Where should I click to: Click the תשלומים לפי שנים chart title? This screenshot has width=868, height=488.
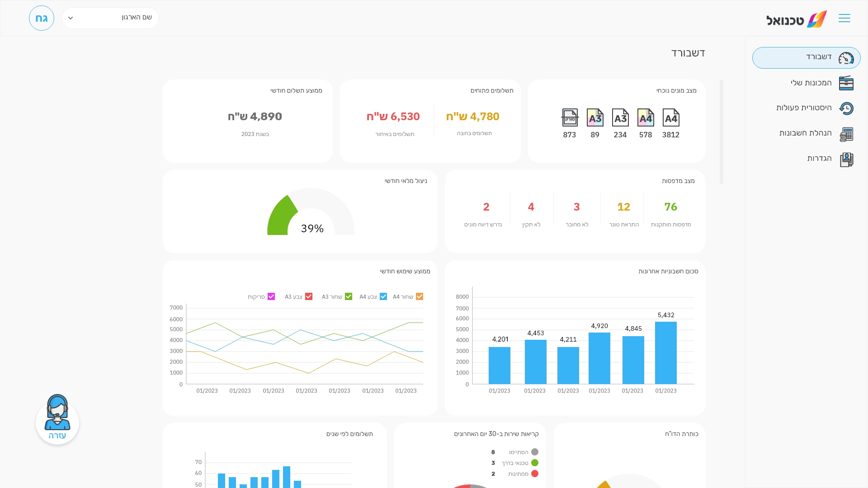pos(349,434)
